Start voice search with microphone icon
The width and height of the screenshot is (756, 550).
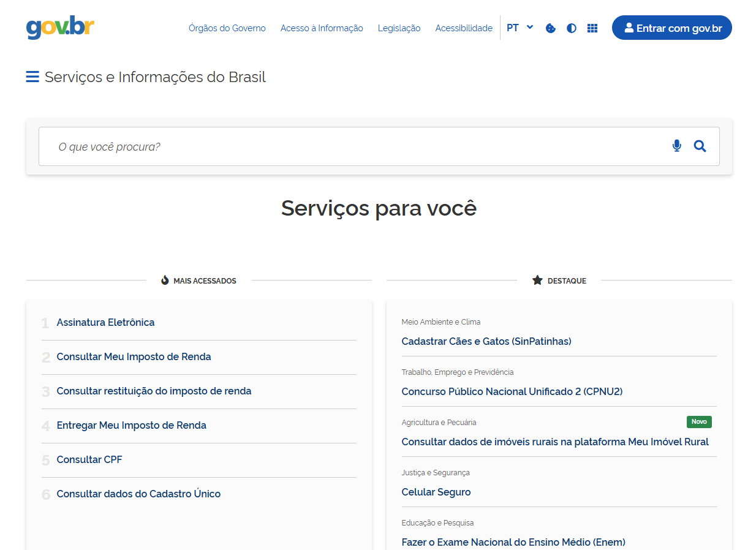click(676, 146)
